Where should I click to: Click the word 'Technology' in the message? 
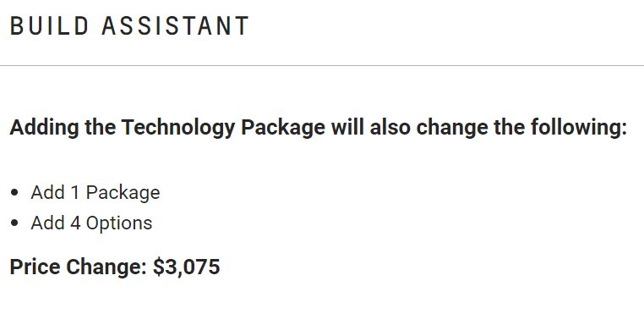point(177,128)
